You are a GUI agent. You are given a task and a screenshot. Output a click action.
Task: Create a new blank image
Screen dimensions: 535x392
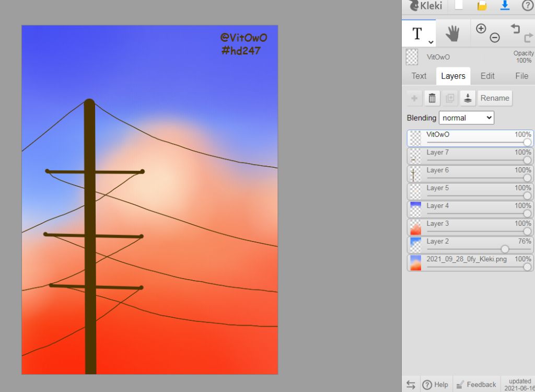tap(459, 5)
